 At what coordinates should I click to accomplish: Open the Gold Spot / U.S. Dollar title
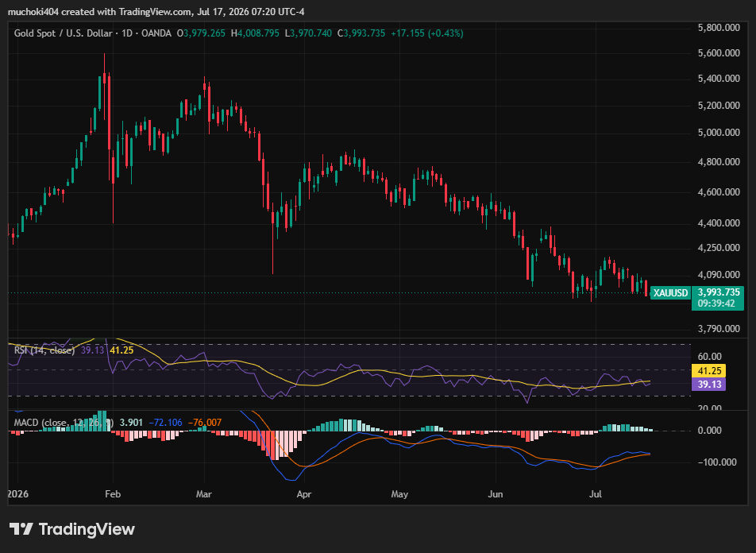click(x=64, y=33)
